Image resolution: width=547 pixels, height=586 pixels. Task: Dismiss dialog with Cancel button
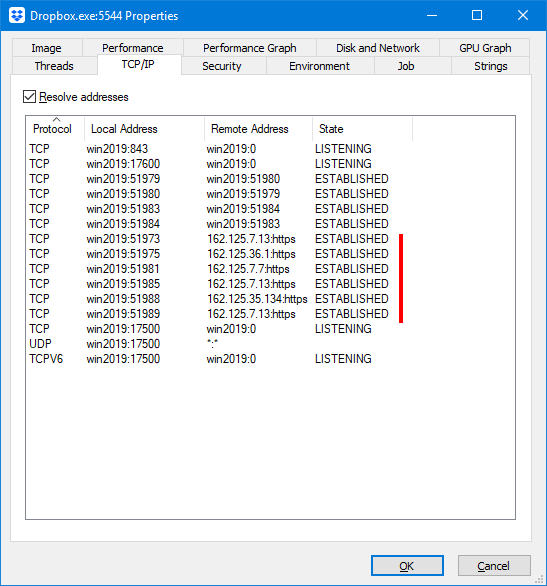[494, 565]
